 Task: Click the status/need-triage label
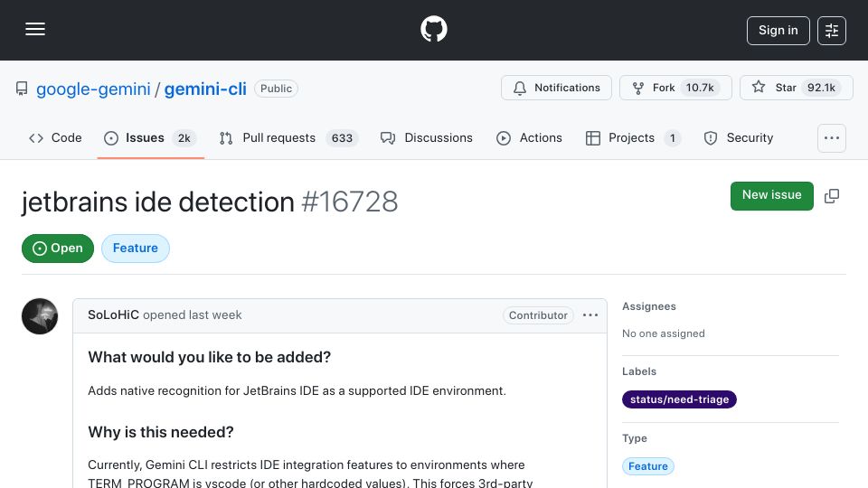click(679, 399)
